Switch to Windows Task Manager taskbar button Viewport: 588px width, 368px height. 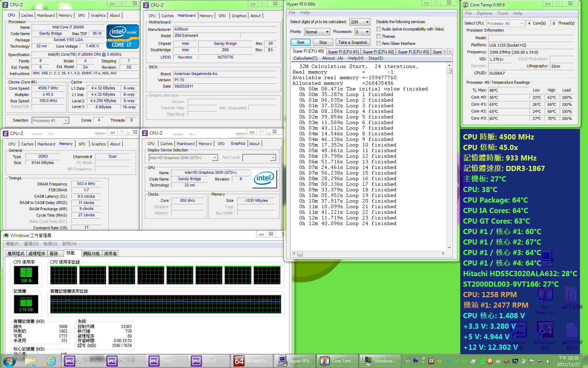(x=380, y=361)
